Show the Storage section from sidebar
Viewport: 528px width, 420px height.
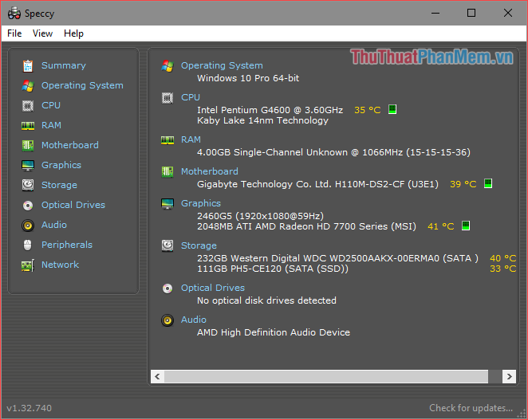click(x=59, y=185)
